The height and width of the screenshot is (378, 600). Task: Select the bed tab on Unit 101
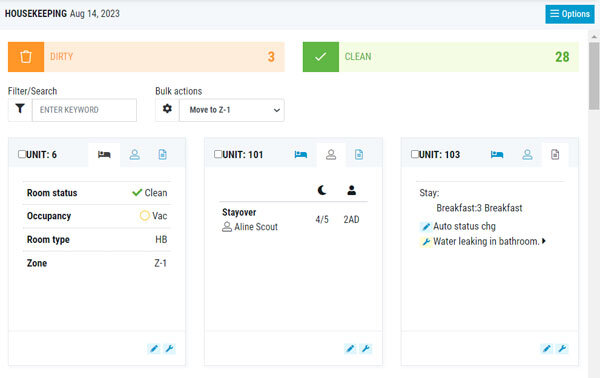(x=301, y=155)
